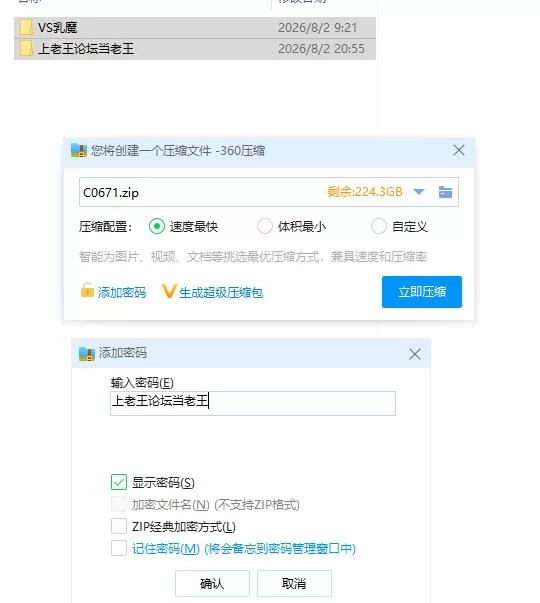Uncheck the 显示密码 checkbox

[119, 482]
